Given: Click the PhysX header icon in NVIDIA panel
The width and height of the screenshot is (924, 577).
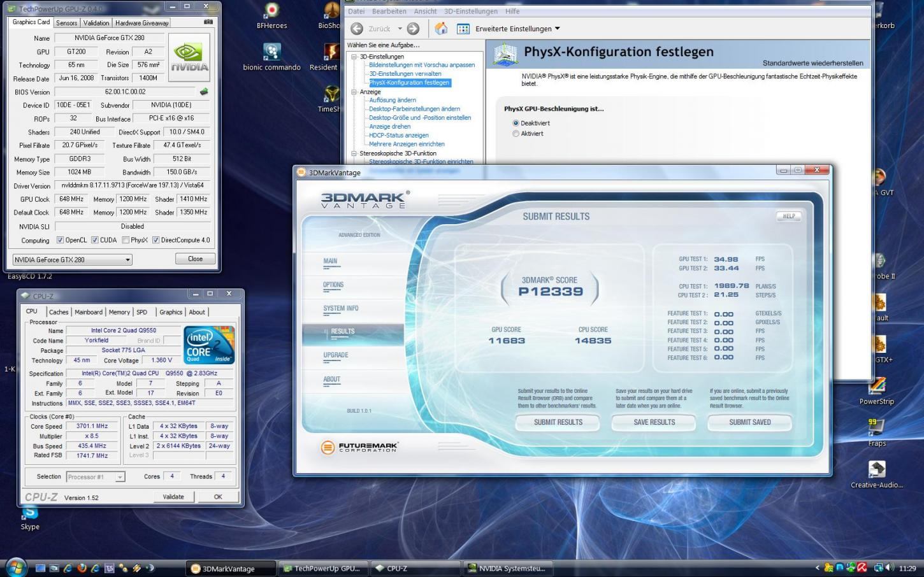Looking at the screenshot, I should pyautogui.click(x=505, y=55).
